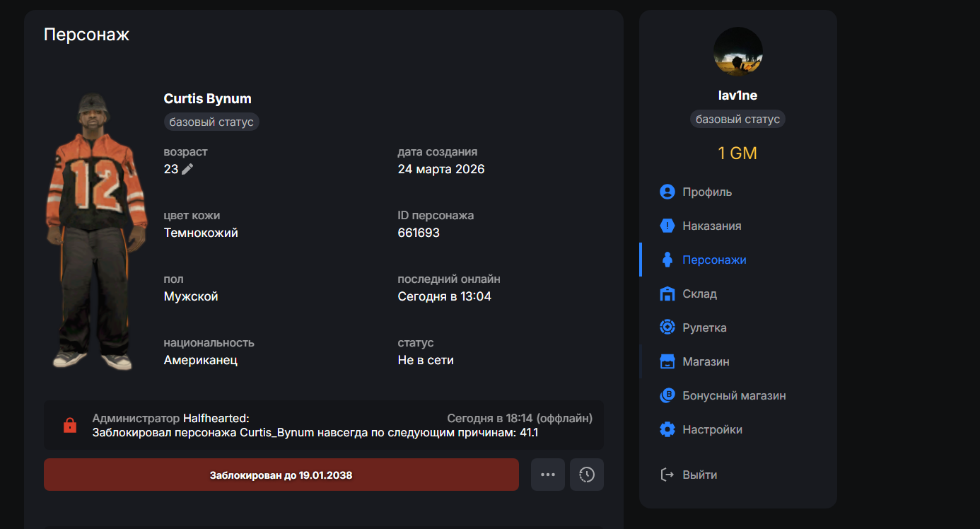Open the Персонажи menu item
The width and height of the screenshot is (980, 529).
(x=714, y=260)
